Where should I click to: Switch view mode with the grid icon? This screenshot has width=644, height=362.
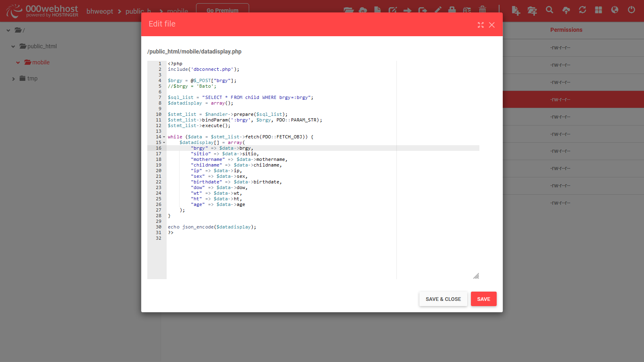click(599, 10)
